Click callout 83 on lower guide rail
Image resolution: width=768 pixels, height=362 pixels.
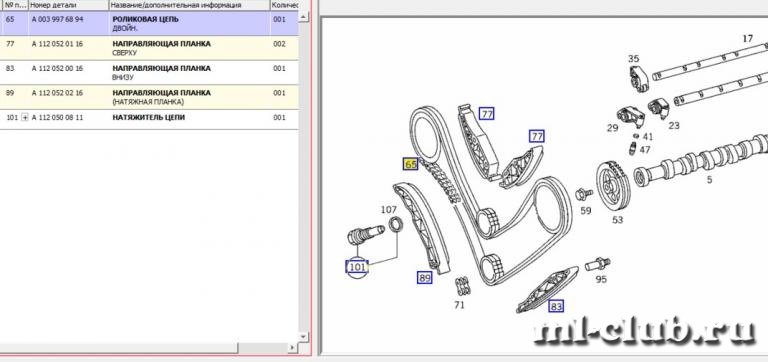(556, 306)
